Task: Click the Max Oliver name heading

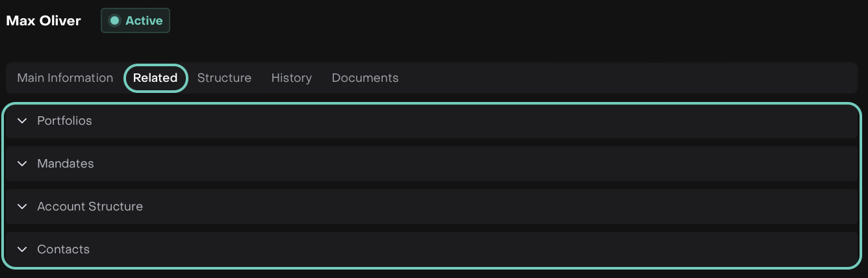Action: (x=44, y=21)
